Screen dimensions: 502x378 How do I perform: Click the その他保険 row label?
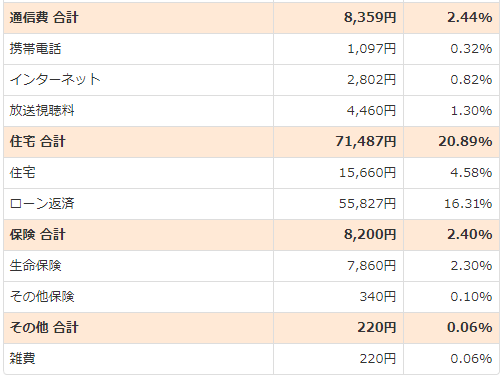(42, 297)
